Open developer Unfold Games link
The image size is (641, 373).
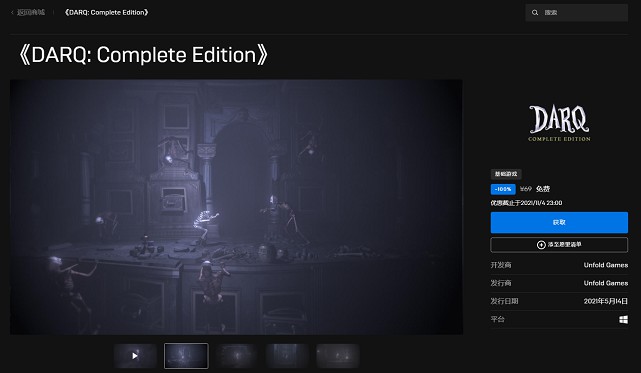[605, 265]
